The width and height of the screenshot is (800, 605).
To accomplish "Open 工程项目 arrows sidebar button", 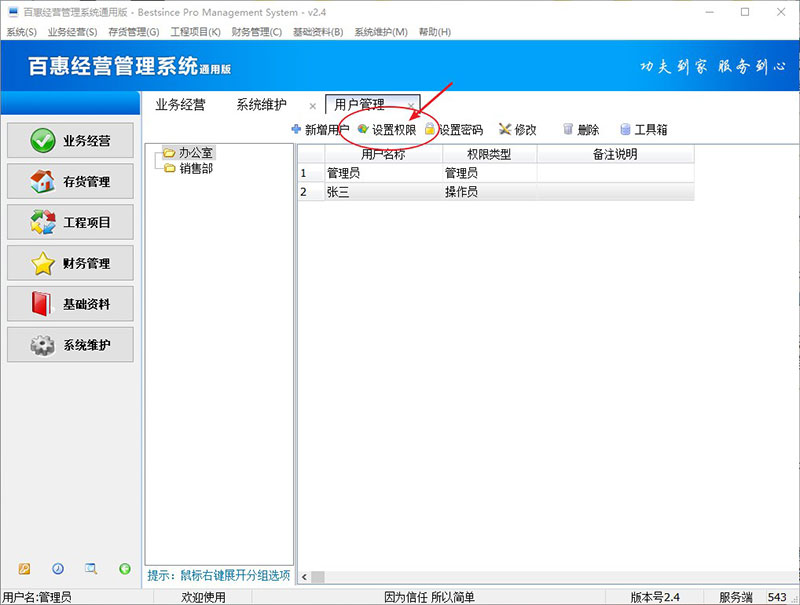I will tap(70, 222).
